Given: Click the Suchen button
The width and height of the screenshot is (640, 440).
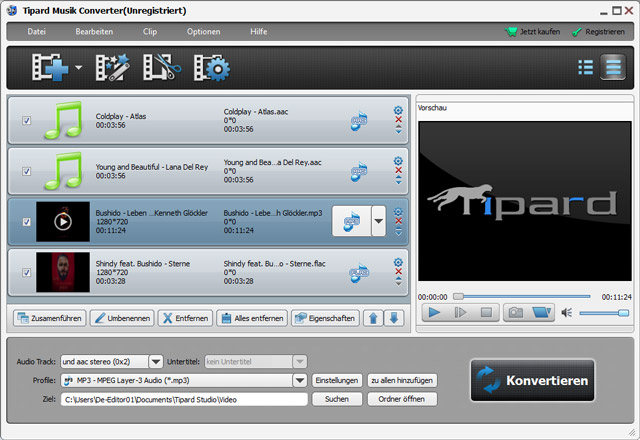Looking at the screenshot, I should (337, 399).
